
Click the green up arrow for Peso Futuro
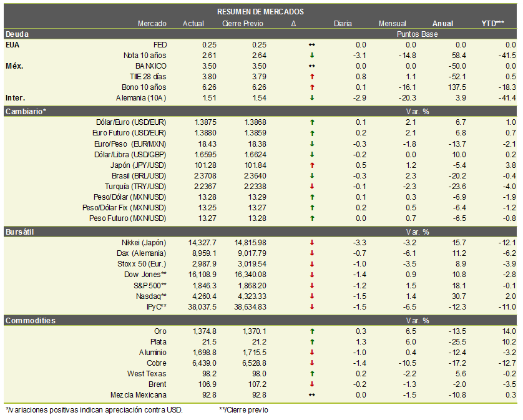(312, 218)
